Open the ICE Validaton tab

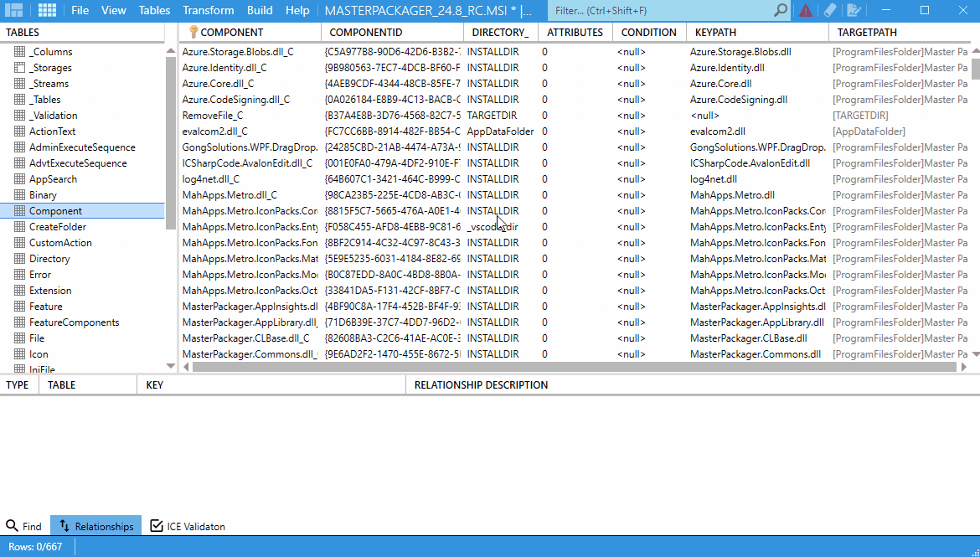tap(188, 526)
